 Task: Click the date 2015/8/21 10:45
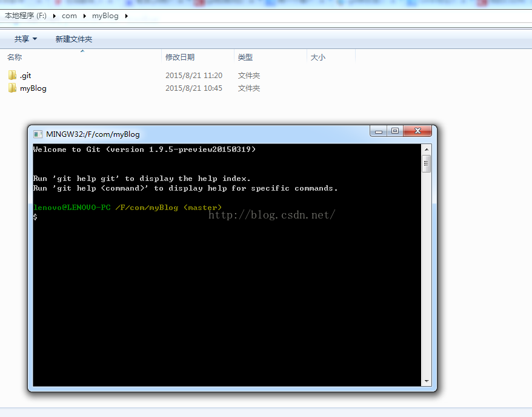click(x=194, y=88)
